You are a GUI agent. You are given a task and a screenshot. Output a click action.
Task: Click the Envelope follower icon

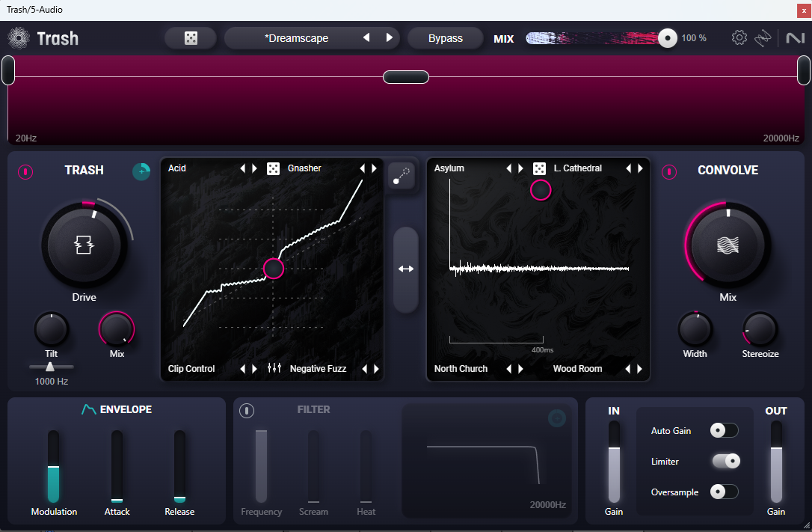(x=88, y=409)
